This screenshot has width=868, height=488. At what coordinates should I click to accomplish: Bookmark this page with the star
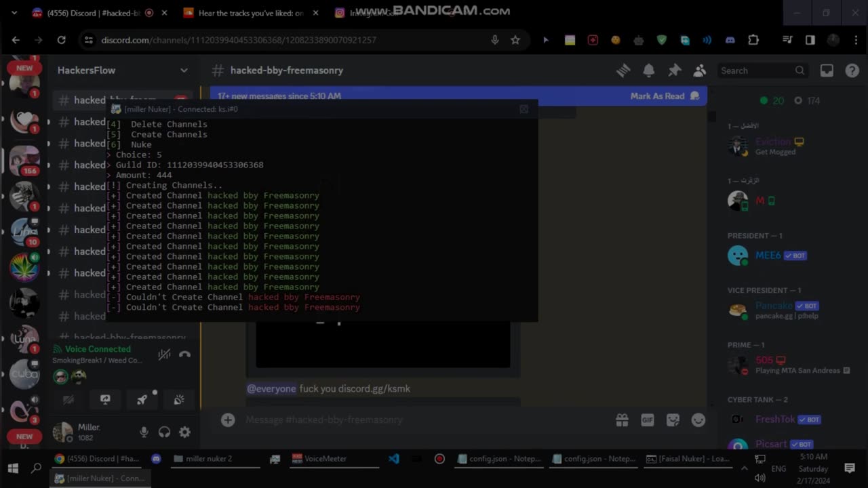click(515, 40)
